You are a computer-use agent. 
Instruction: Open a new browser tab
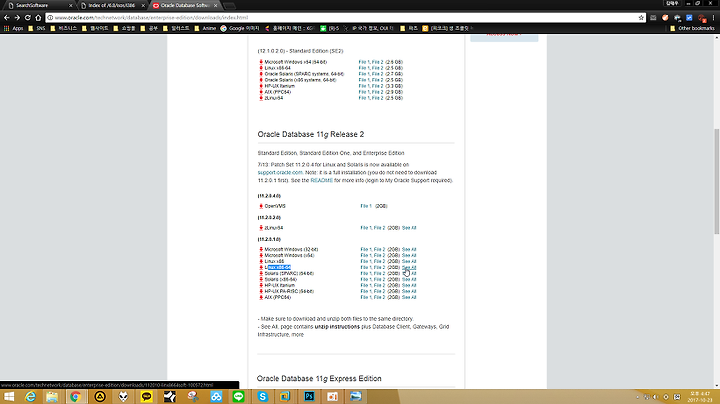tap(230, 6)
